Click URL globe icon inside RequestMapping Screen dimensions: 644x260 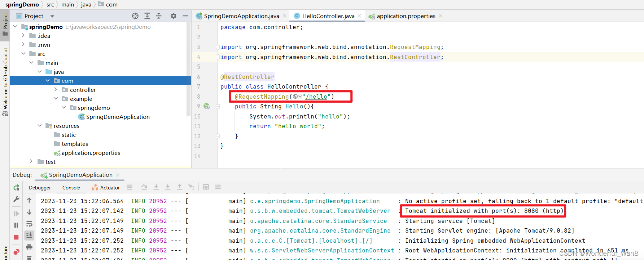[295, 97]
